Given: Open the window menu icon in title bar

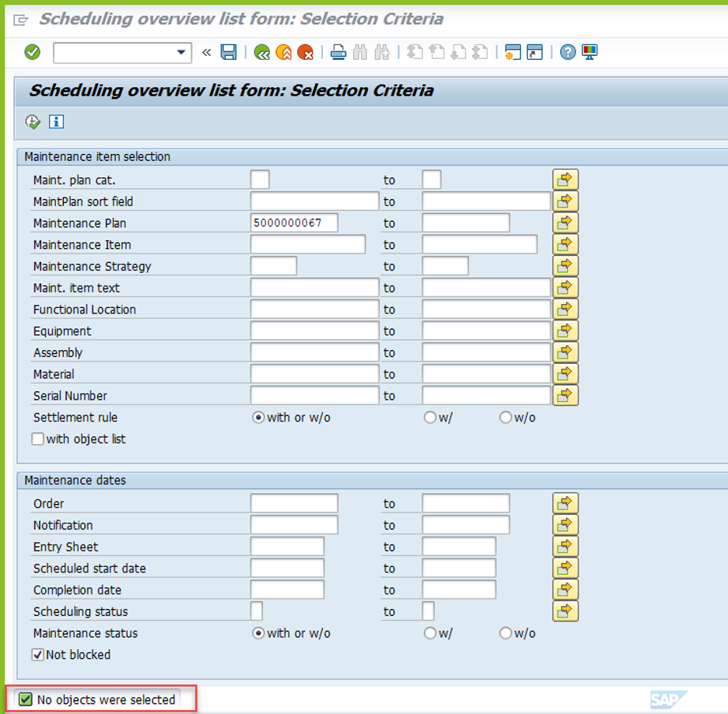Looking at the screenshot, I should click(20, 19).
